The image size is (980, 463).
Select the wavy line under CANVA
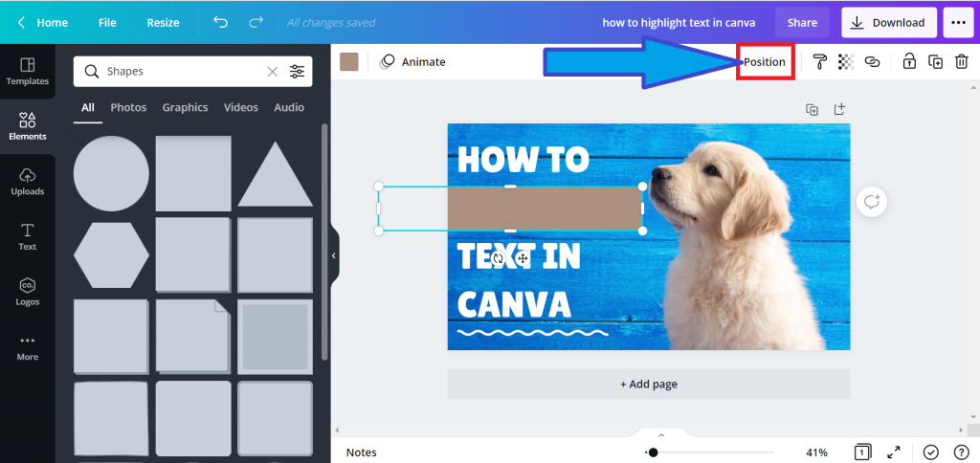(532, 332)
